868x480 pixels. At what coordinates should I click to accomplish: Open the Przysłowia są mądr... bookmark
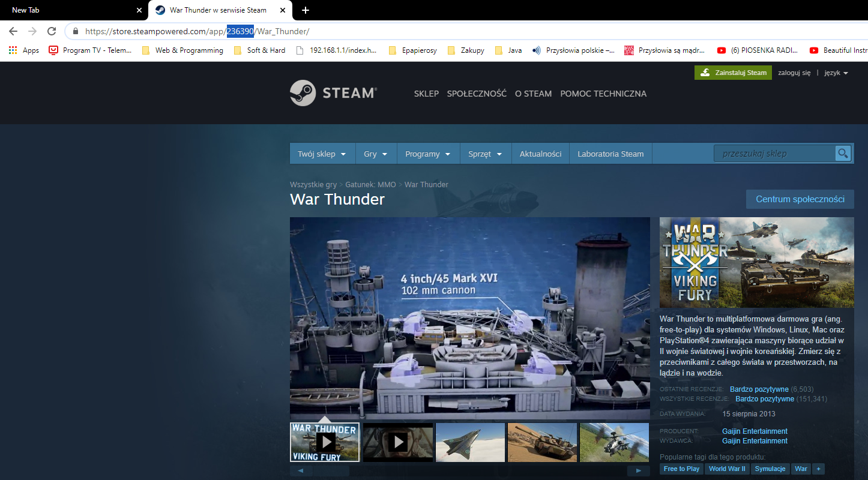[665, 50]
